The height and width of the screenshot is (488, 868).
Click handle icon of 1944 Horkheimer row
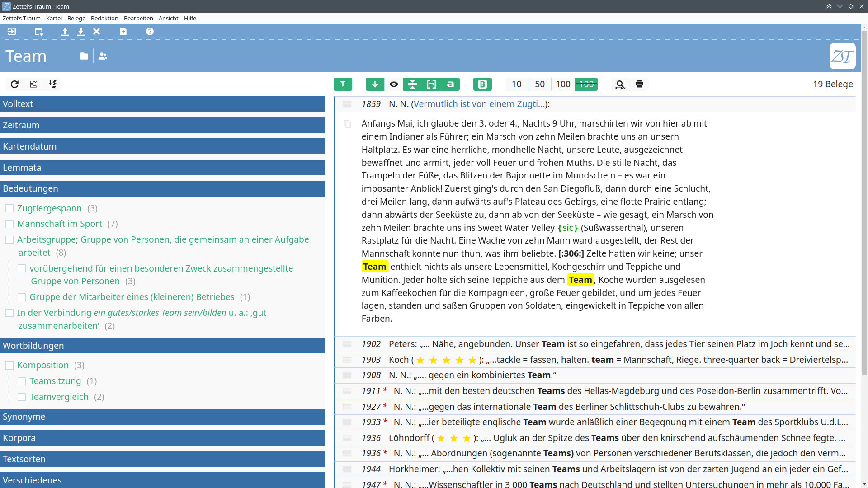coord(347,469)
